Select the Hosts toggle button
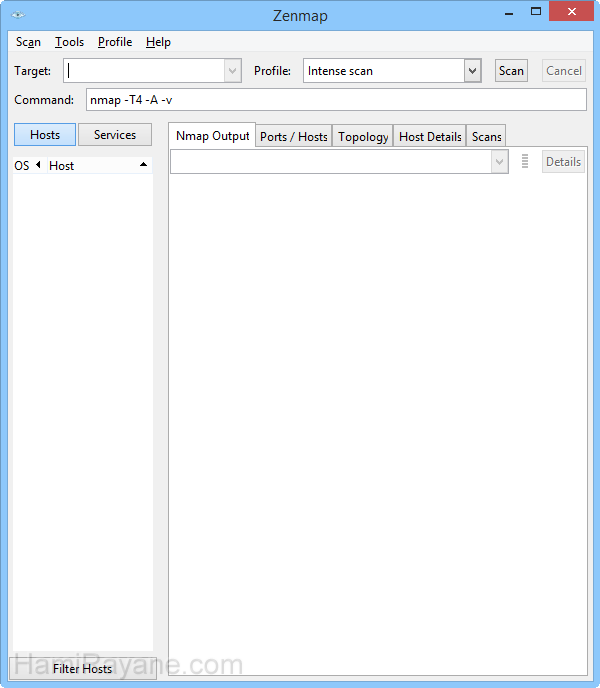 45,135
